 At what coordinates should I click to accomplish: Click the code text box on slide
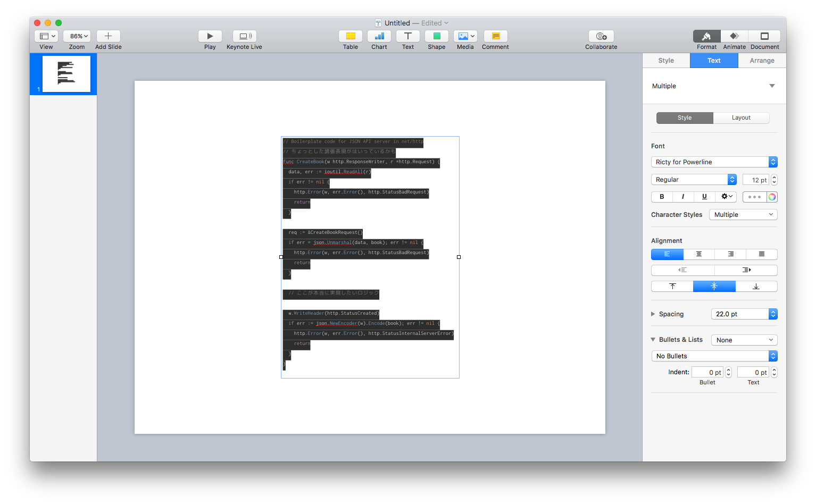(x=370, y=257)
